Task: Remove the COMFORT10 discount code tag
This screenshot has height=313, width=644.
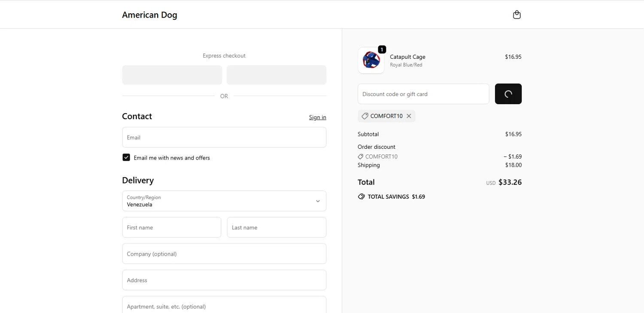Action: point(409,116)
